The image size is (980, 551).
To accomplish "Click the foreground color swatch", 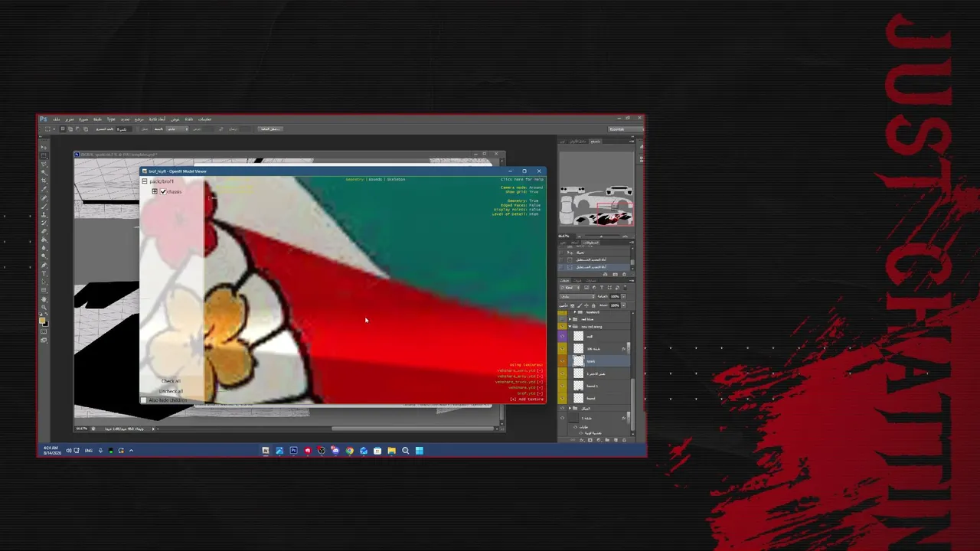I will click(43, 320).
